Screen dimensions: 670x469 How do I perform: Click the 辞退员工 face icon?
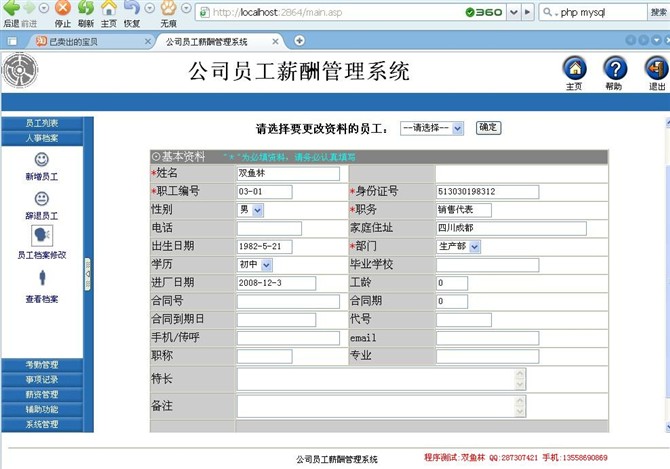(x=42, y=199)
